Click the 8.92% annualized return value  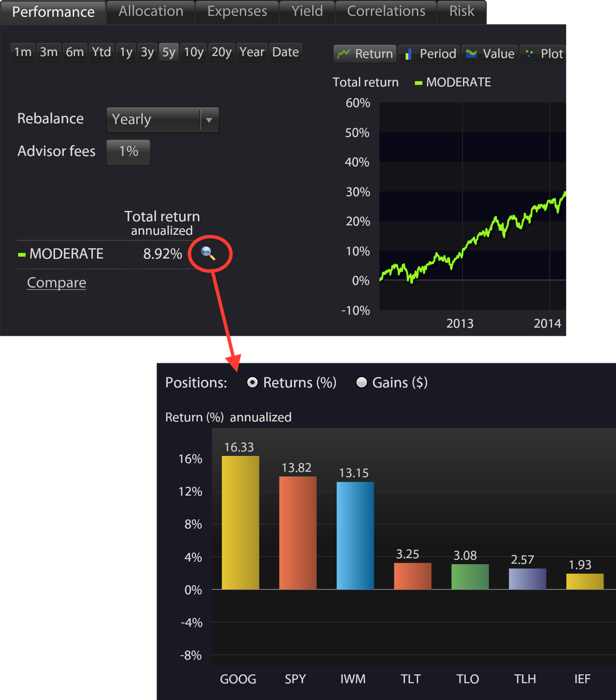[163, 254]
